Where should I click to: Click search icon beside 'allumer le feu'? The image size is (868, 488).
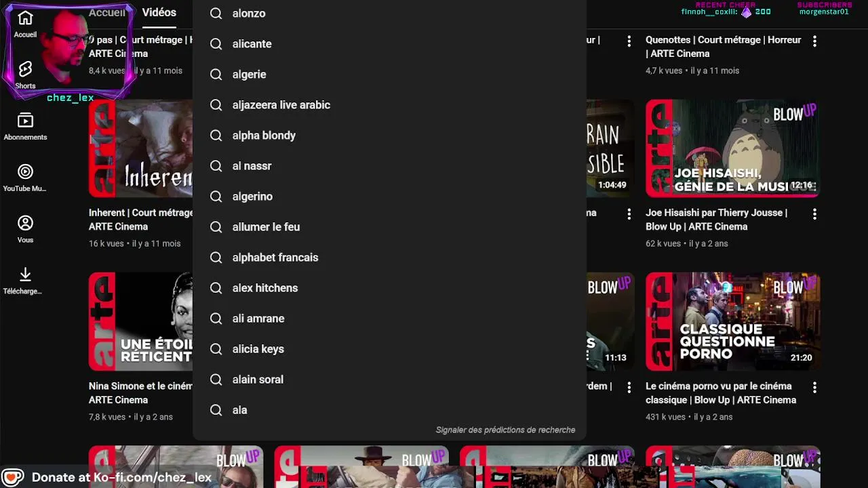(216, 227)
